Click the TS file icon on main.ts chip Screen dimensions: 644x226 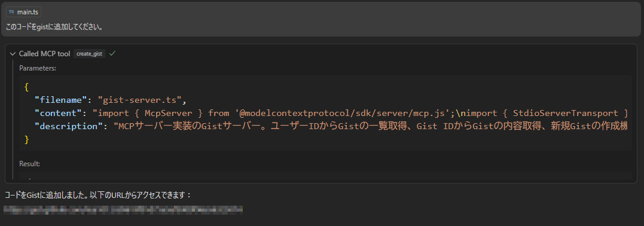pos(11,13)
